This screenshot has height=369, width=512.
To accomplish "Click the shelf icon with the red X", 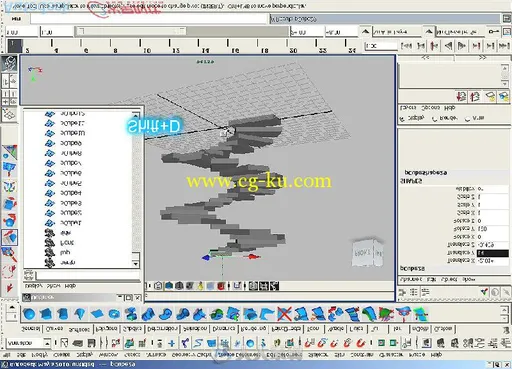I will click(284, 314).
